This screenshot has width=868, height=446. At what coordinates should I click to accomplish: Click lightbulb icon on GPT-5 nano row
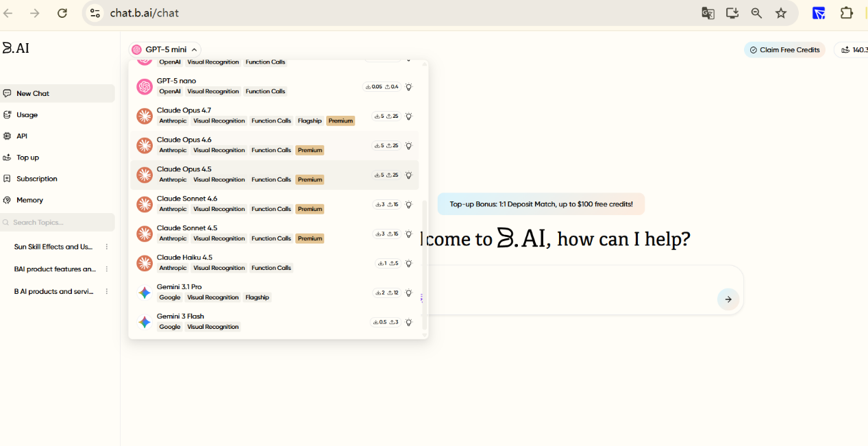tap(409, 87)
